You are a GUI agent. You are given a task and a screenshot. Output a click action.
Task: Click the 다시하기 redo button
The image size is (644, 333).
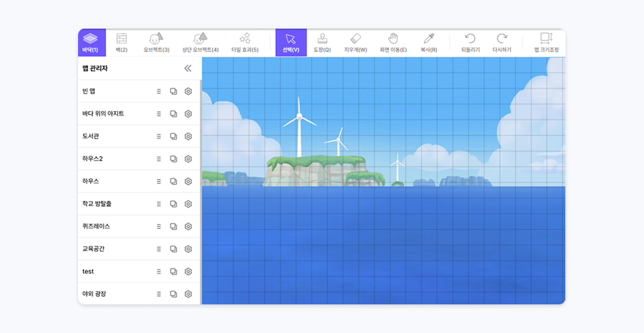coord(502,43)
